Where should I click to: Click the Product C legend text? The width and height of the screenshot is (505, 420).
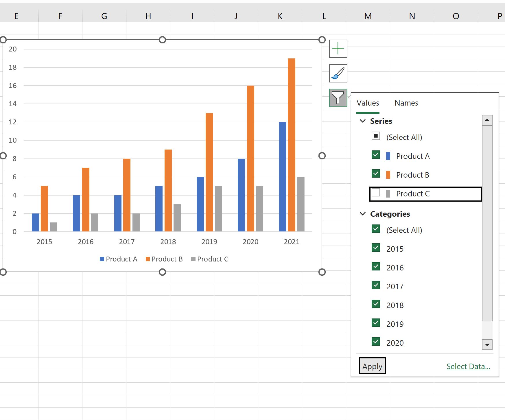[x=213, y=259]
